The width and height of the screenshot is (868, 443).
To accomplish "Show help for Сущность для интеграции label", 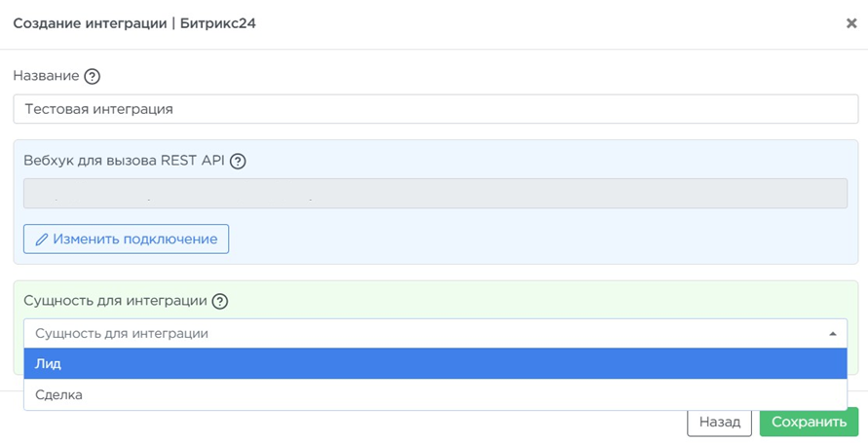I will [220, 301].
